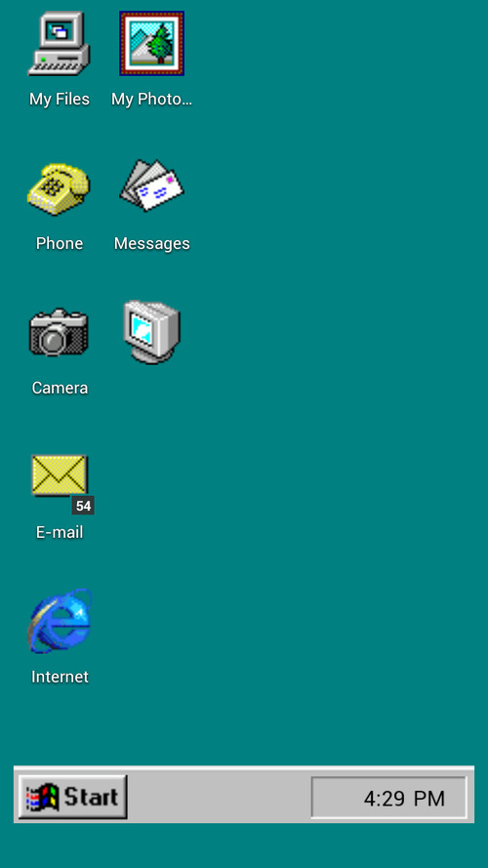Click the 4:29 PM taskbar clock

(x=389, y=797)
